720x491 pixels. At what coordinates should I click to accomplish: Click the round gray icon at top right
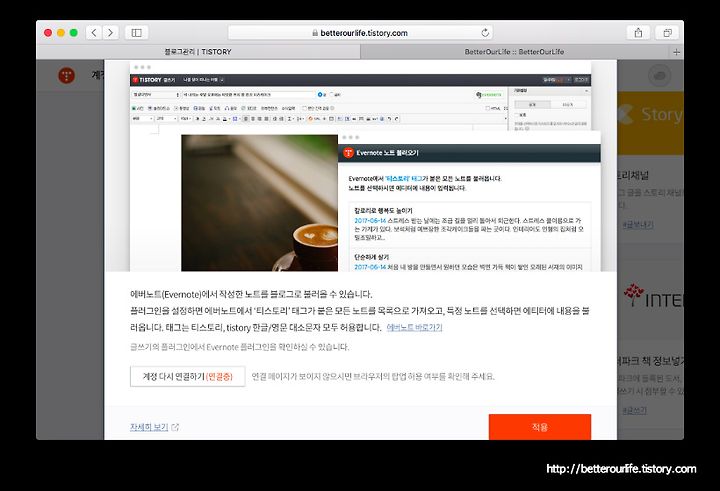point(659,75)
